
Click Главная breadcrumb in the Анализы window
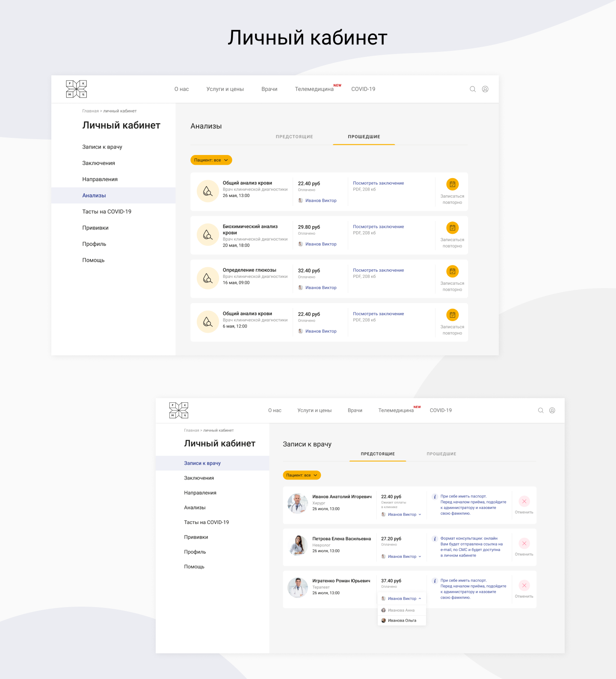click(90, 111)
